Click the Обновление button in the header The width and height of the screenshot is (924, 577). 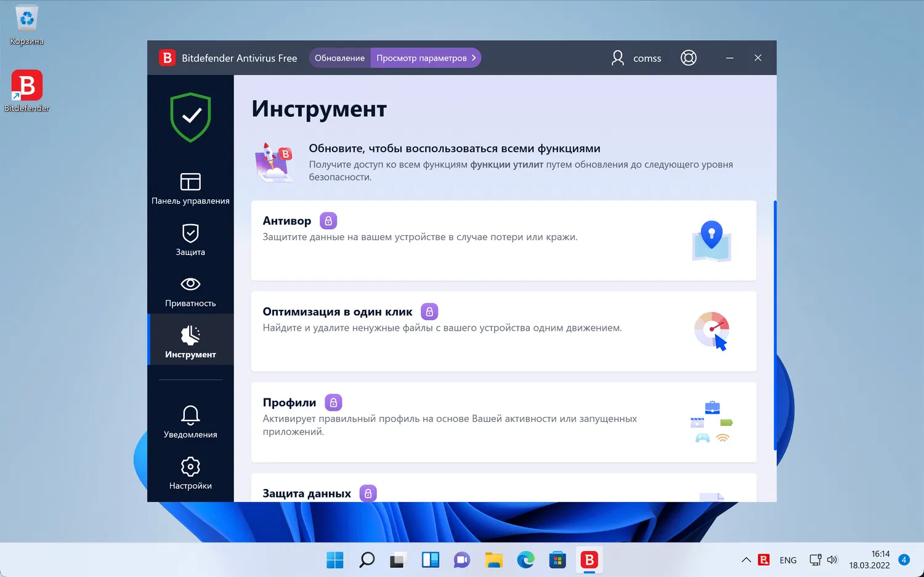(340, 58)
